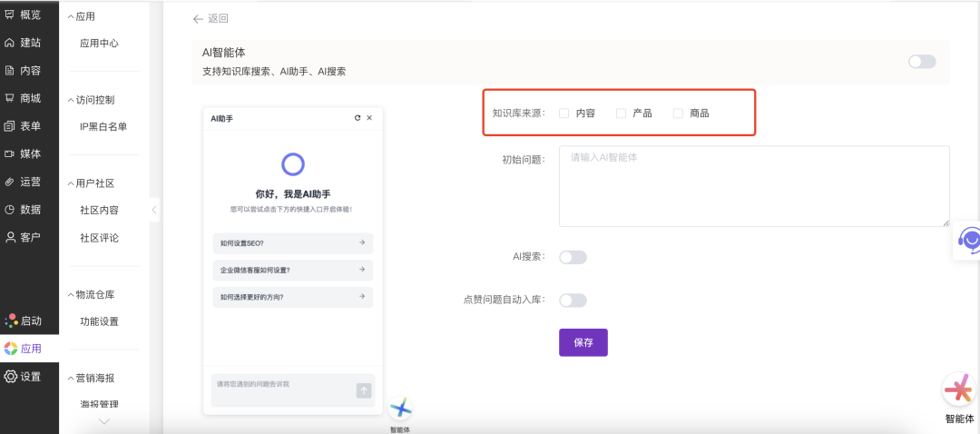Screen dimensions: 980x434
Task: Open IP黑白名单 page
Action: (x=103, y=126)
